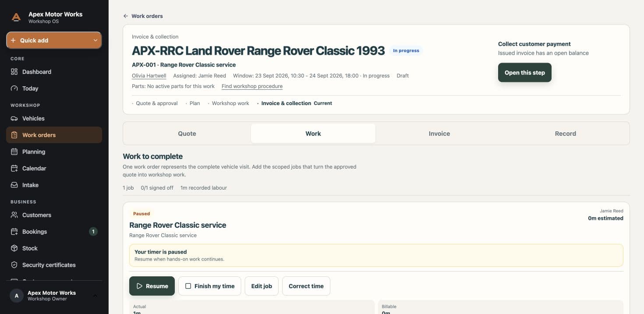644x314 pixels.
Task: Click the '0m estimated' text
Action: tap(605, 218)
